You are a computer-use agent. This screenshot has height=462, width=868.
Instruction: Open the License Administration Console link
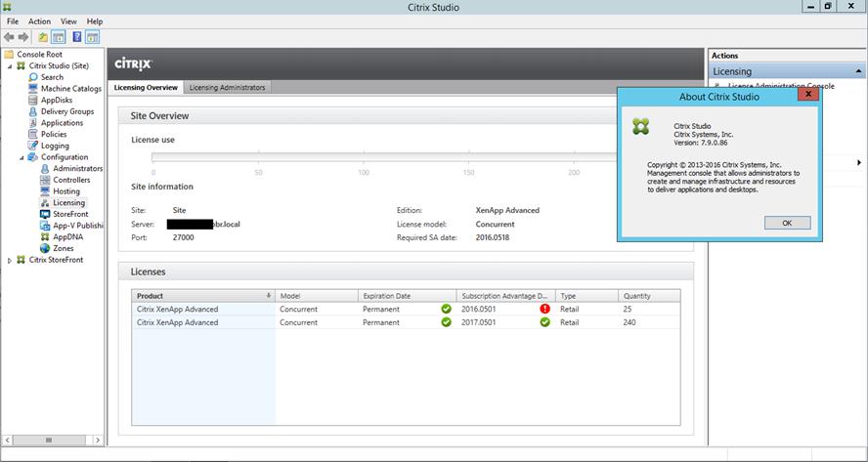click(x=781, y=86)
